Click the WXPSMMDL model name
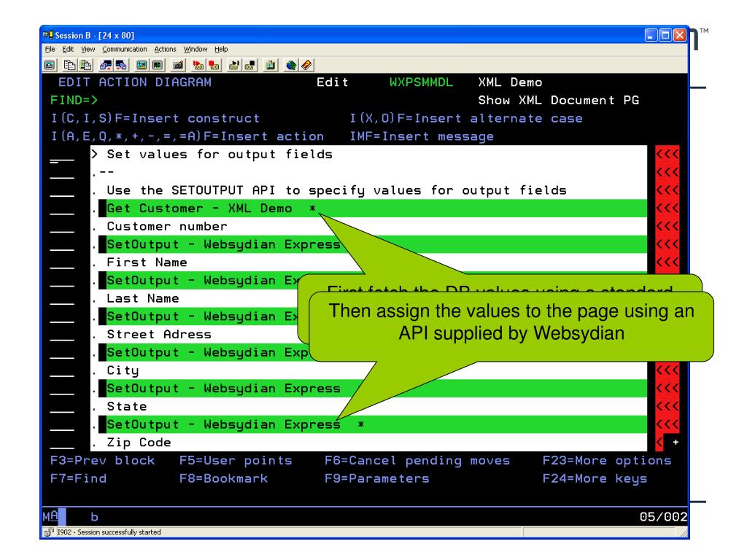Viewport: 747px width, 560px height. (x=421, y=82)
